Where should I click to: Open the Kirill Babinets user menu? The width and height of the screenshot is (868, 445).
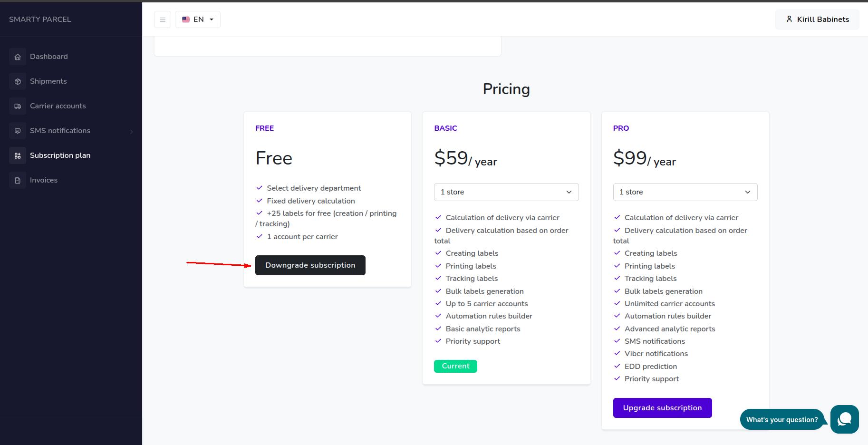coord(817,19)
